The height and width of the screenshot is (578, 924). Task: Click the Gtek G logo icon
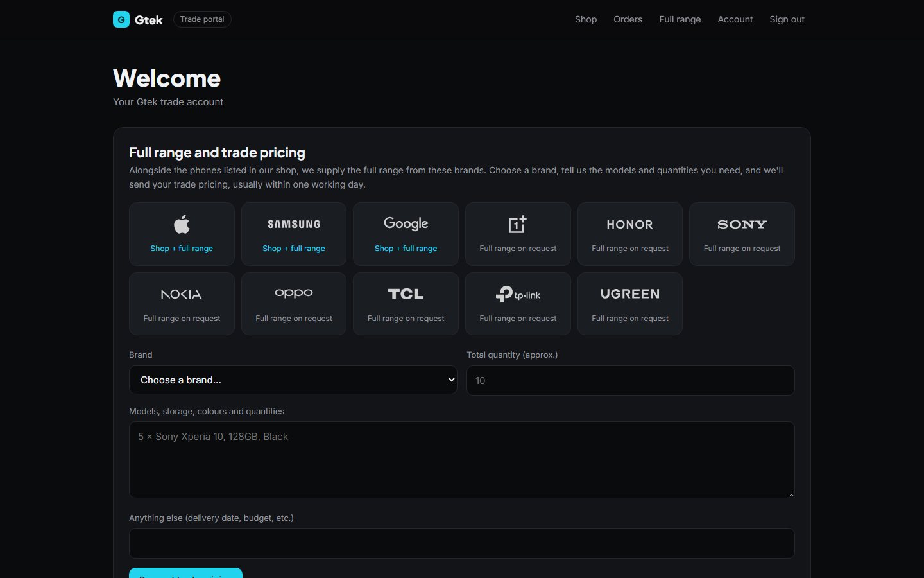(x=121, y=19)
